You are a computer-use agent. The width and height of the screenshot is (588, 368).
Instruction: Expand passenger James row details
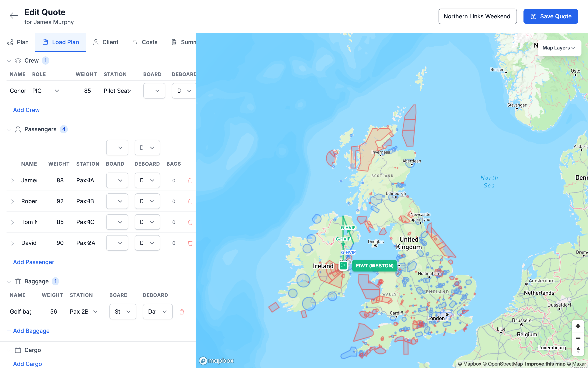12,181
